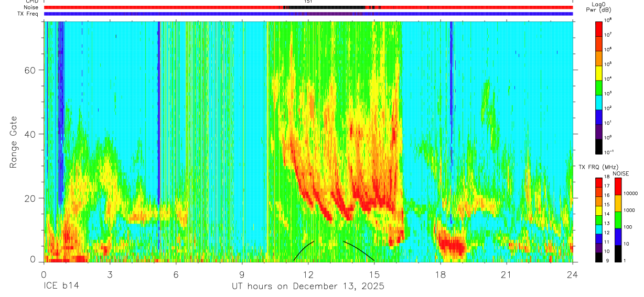This screenshot has height=297, width=644.
Task: Click the 10^8 label on the power colorbar
Action: pyautogui.click(x=608, y=19)
